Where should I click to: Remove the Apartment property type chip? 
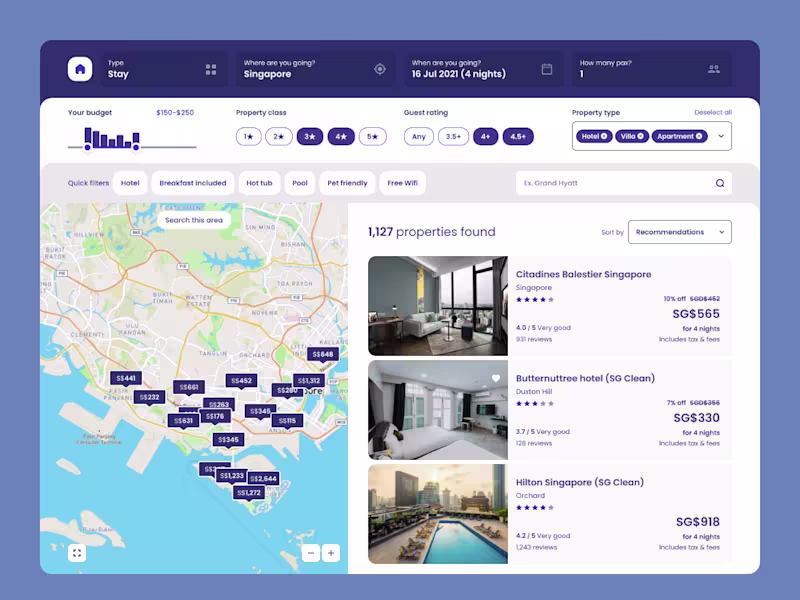pos(698,136)
